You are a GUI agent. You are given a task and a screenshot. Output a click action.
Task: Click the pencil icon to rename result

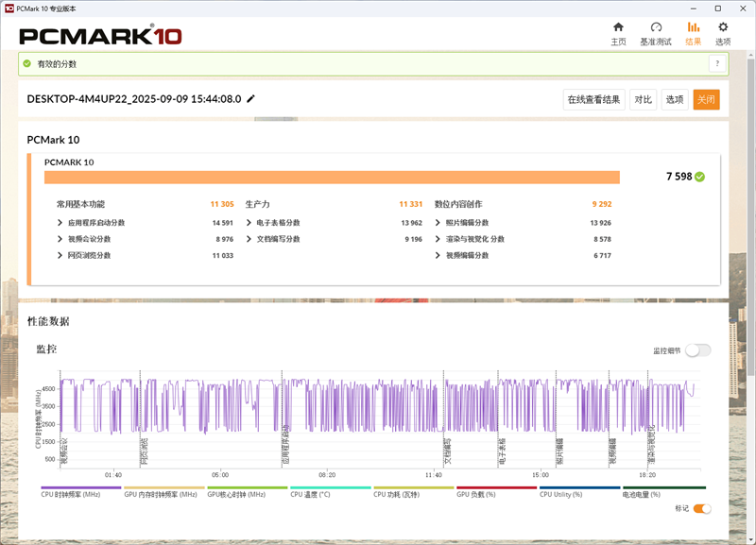[250, 99]
